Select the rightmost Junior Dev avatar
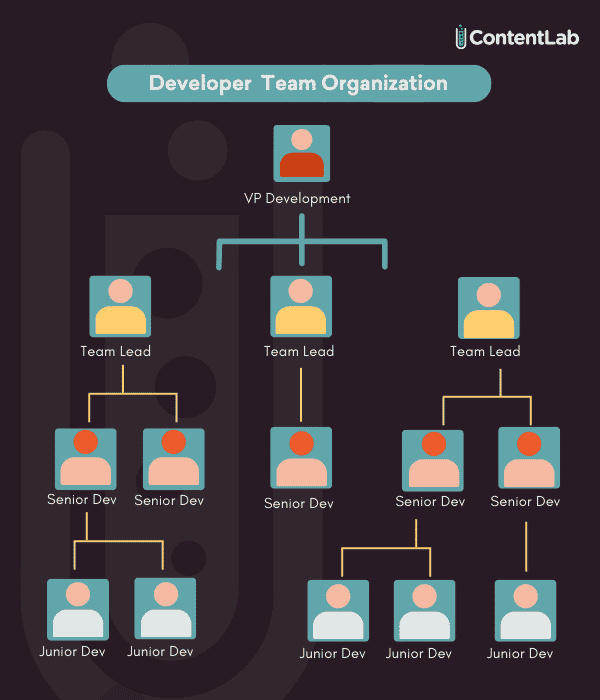 525,611
